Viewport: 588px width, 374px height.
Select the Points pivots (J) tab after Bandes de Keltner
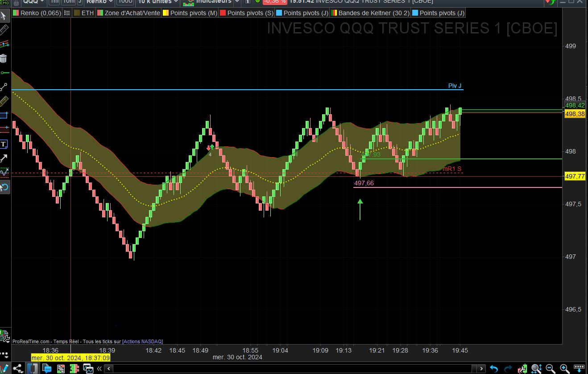[x=438, y=13]
